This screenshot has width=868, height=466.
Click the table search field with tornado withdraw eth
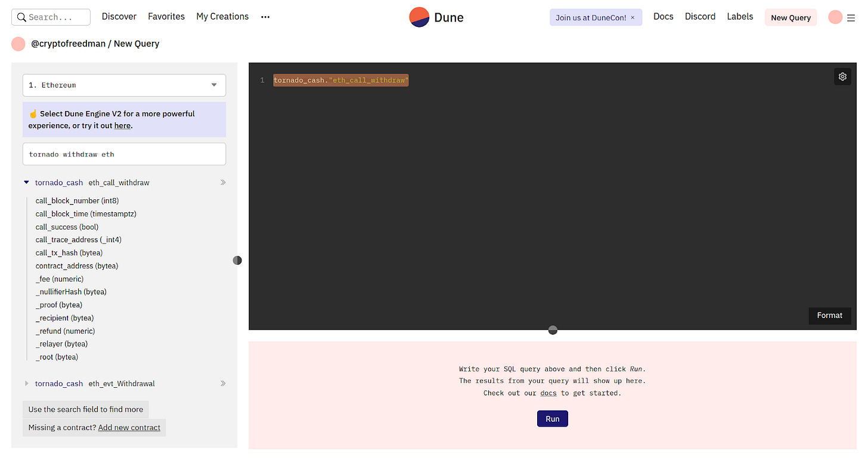[x=124, y=154]
